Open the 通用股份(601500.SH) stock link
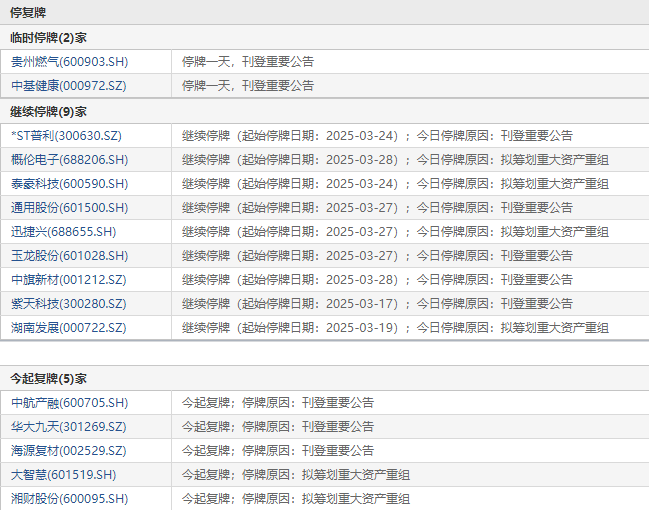The width and height of the screenshot is (649, 510). click(x=70, y=208)
